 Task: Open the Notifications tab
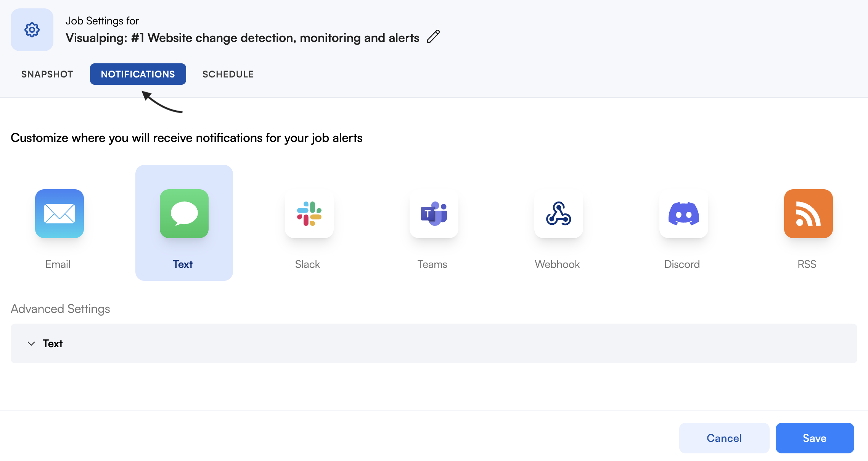click(138, 74)
